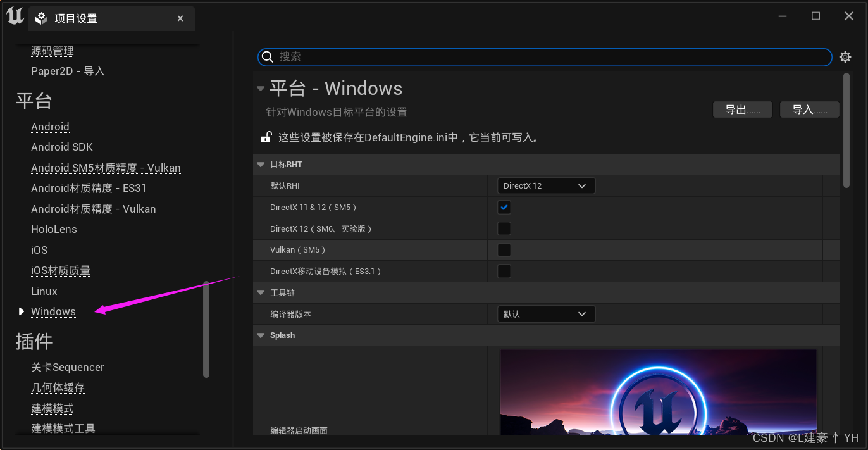Open the Paper2D - 导入 page
Image resolution: width=868 pixels, height=450 pixels.
click(x=68, y=72)
